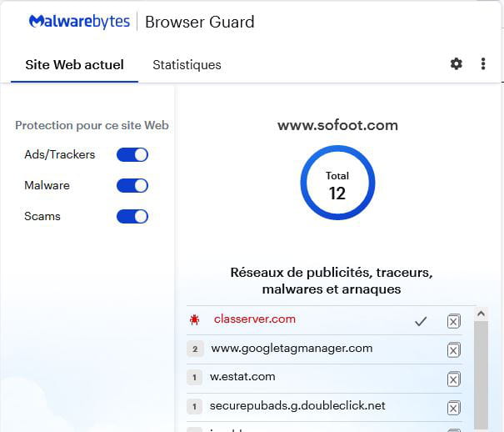The height and width of the screenshot is (432, 504).
Task: Click the red bug icon beside classerver.com
Action: click(x=194, y=319)
